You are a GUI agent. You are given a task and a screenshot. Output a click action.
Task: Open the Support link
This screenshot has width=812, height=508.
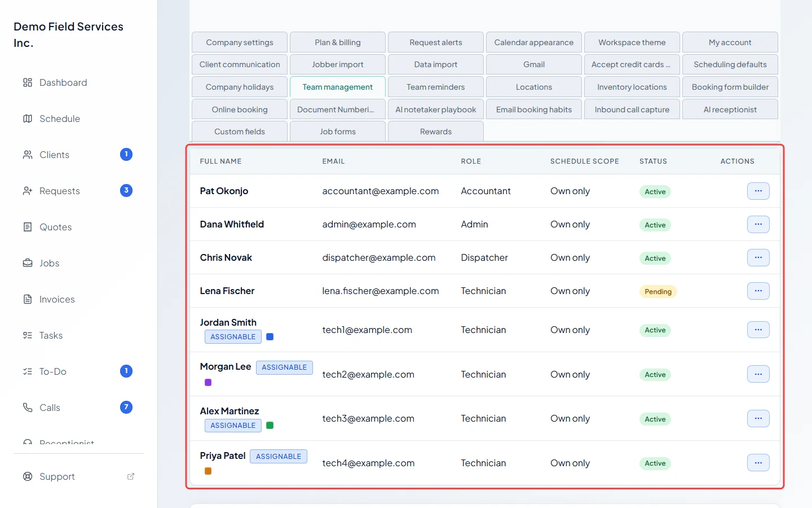coord(57,476)
